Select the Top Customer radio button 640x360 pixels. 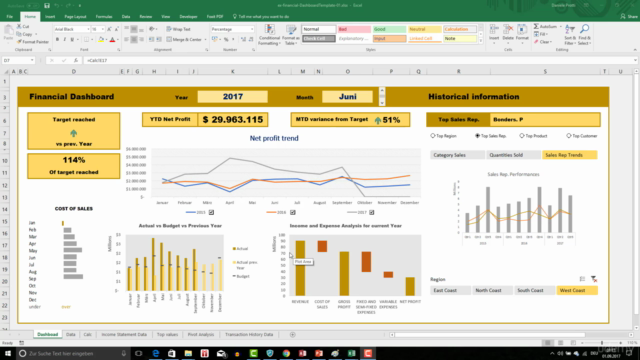click(x=569, y=136)
